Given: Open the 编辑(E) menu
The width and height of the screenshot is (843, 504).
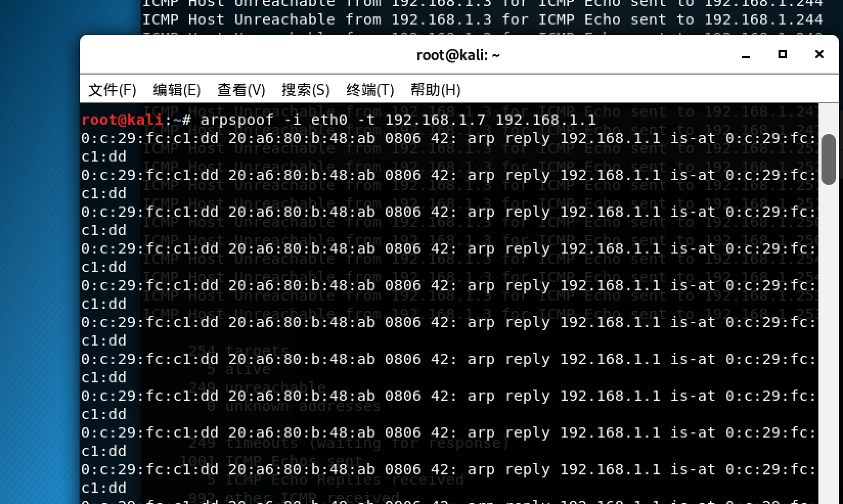Looking at the screenshot, I should tap(176, 90).
